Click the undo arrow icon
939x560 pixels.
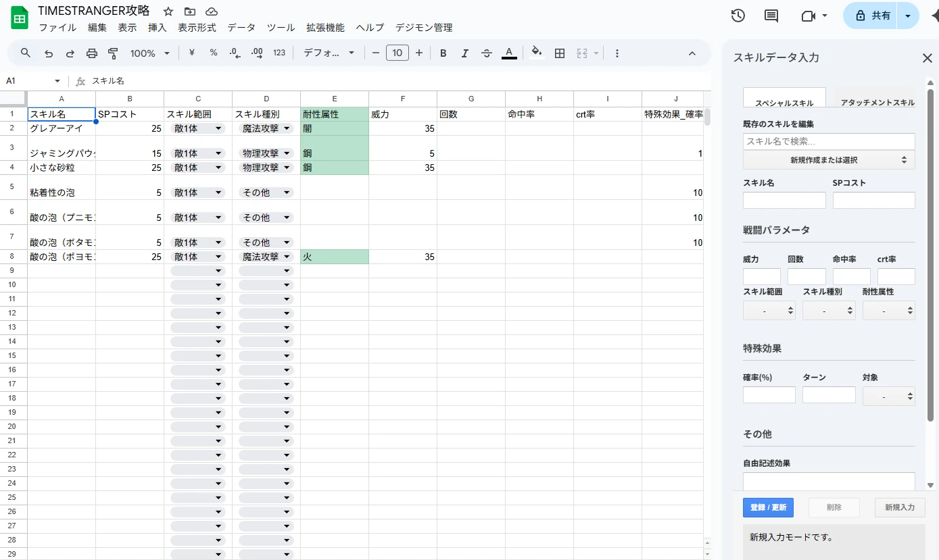point(49,53)
